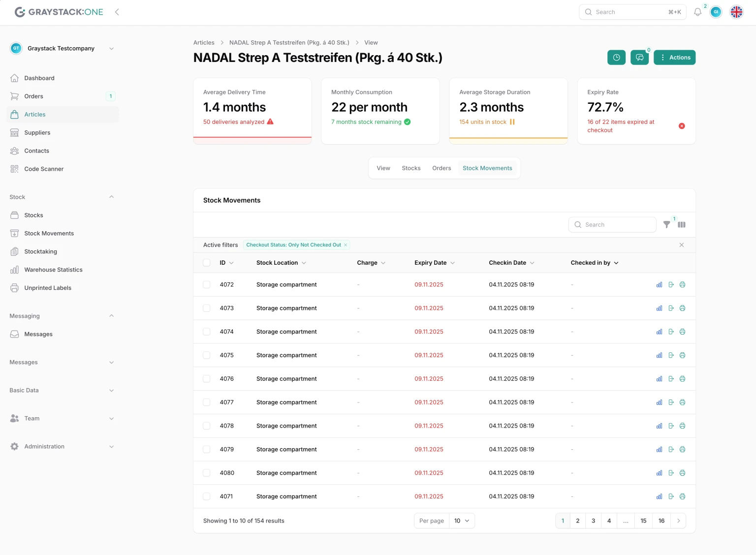Click checkout icon for row 4074
The image size is (756, 555).
pos(671,332)
